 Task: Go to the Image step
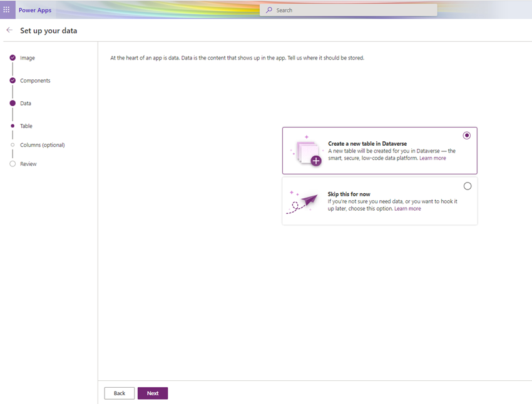click(x=28, y=58)
